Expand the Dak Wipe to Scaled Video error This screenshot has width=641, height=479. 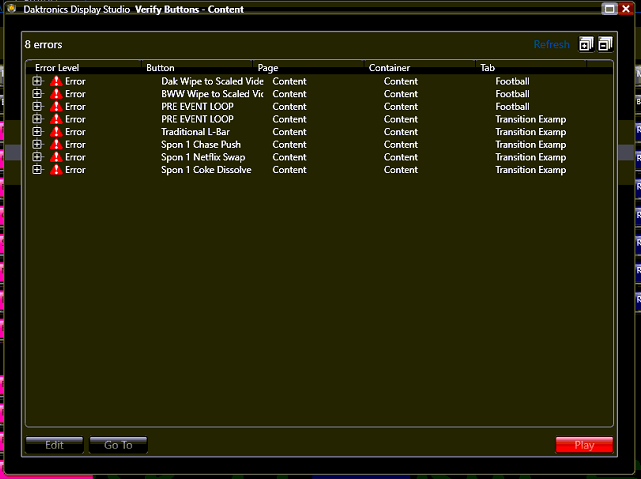[x=37, y=81]
